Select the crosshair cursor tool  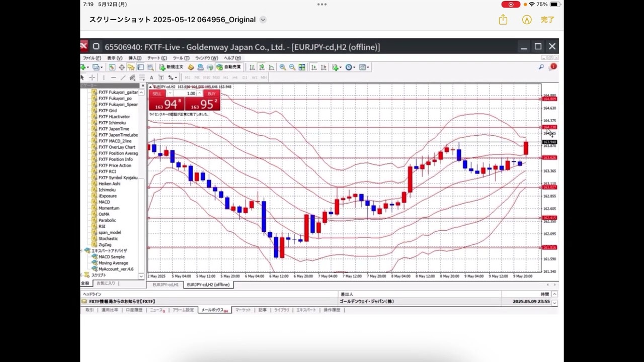point(92,77)
